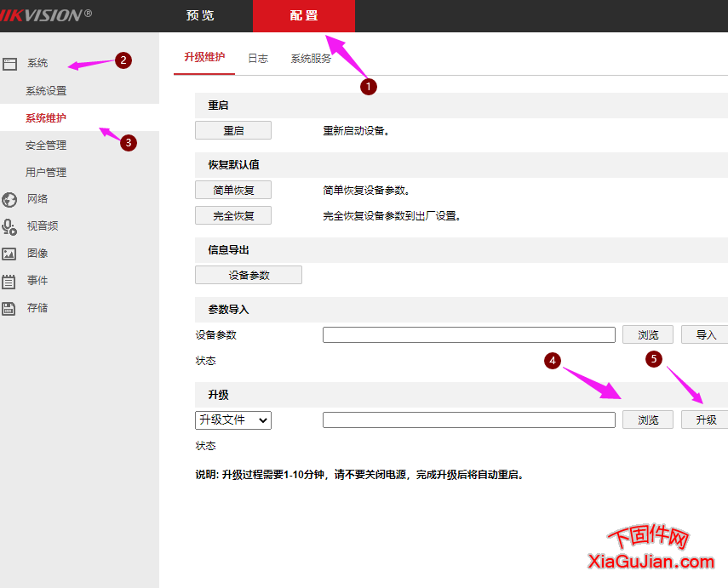728x588 pixels.
Task: Open the 视音频 menu label
Action: pyautogui.click(x=43, y=226)
